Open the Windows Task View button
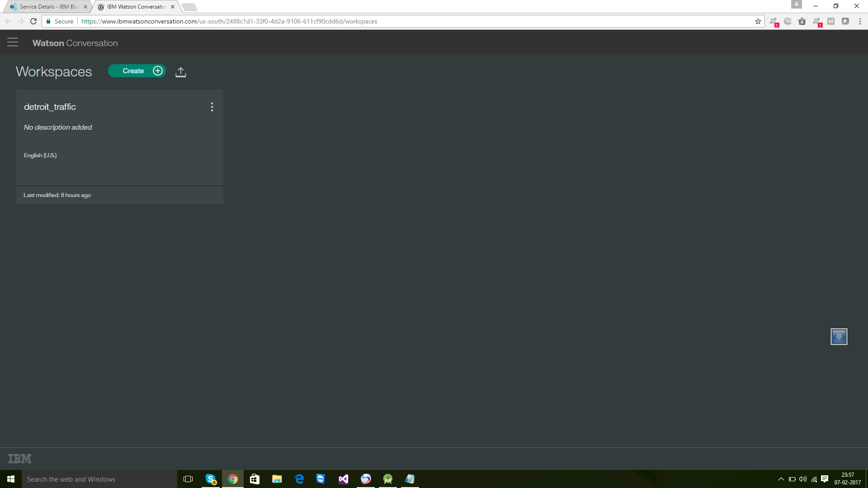This screenshot has height=488, width=868. tap(188, 479)
